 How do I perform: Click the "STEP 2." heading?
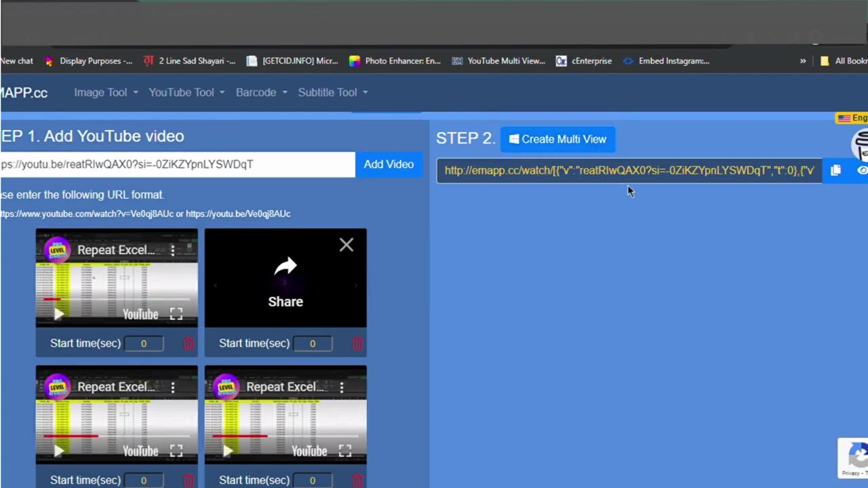coord(465,138)
